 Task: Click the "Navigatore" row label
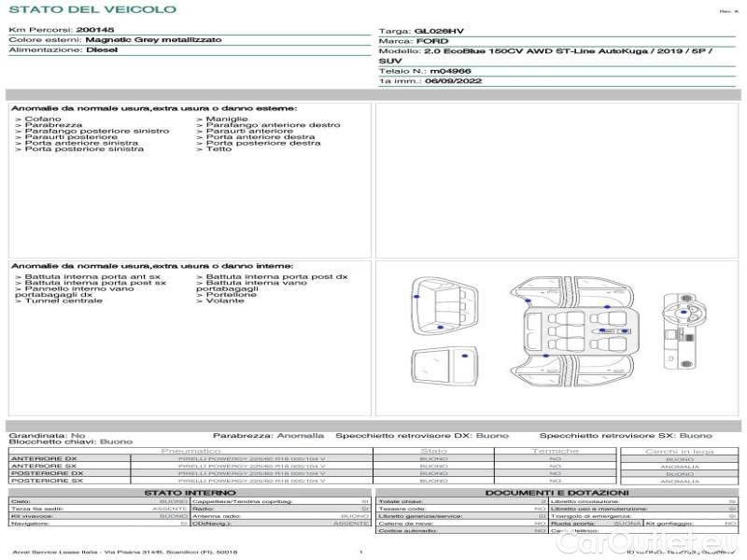click(x=30, y=524)
